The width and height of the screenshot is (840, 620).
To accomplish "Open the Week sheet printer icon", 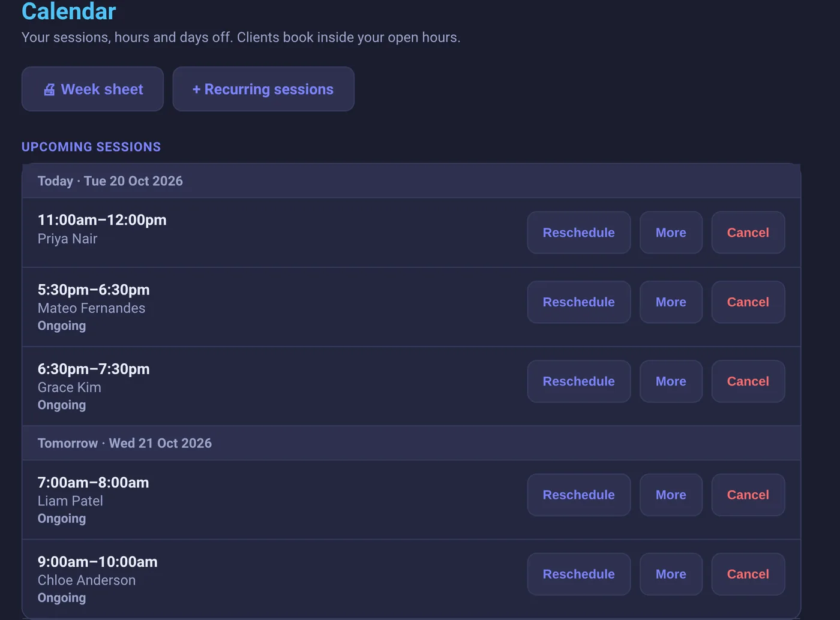I will [49, 89].
